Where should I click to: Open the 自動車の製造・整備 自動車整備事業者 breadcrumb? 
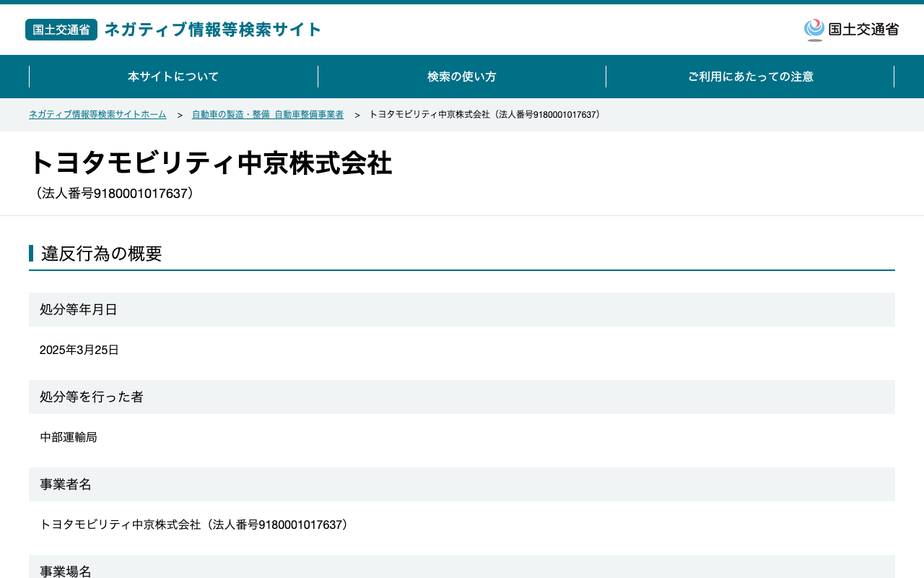268,115
